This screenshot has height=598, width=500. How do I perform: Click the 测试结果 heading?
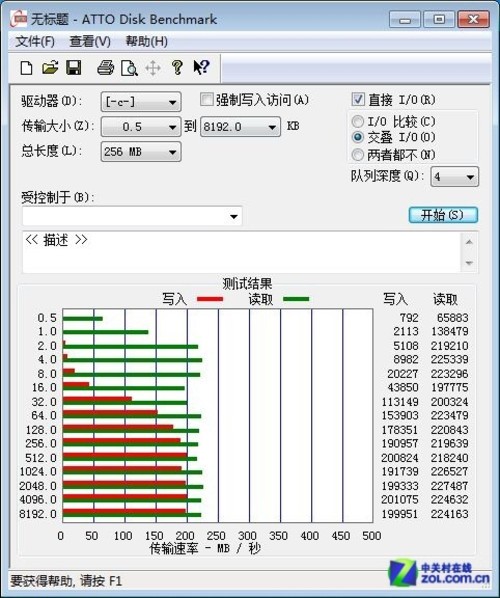click(x=248, y=284)
